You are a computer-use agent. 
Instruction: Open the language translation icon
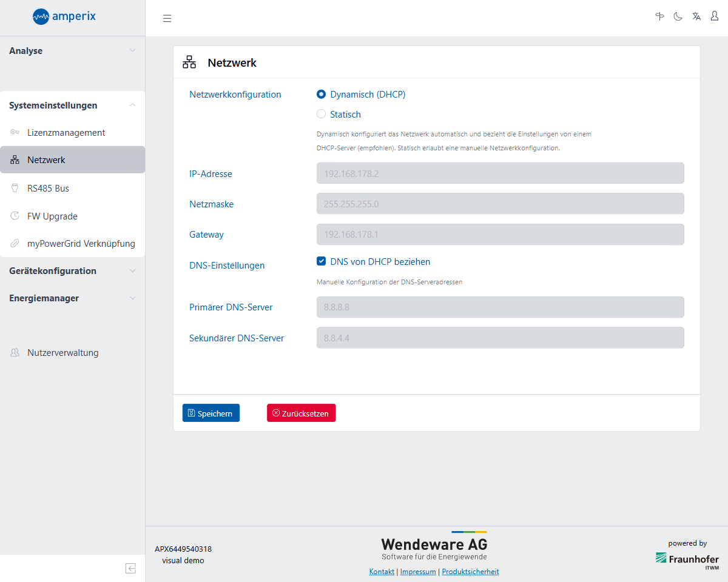click(696, 17)
